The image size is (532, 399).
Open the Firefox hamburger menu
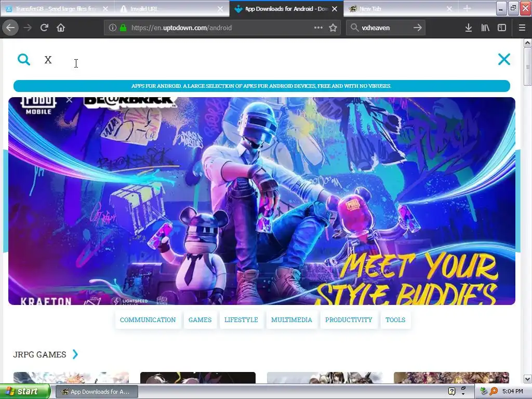point(522,28)
